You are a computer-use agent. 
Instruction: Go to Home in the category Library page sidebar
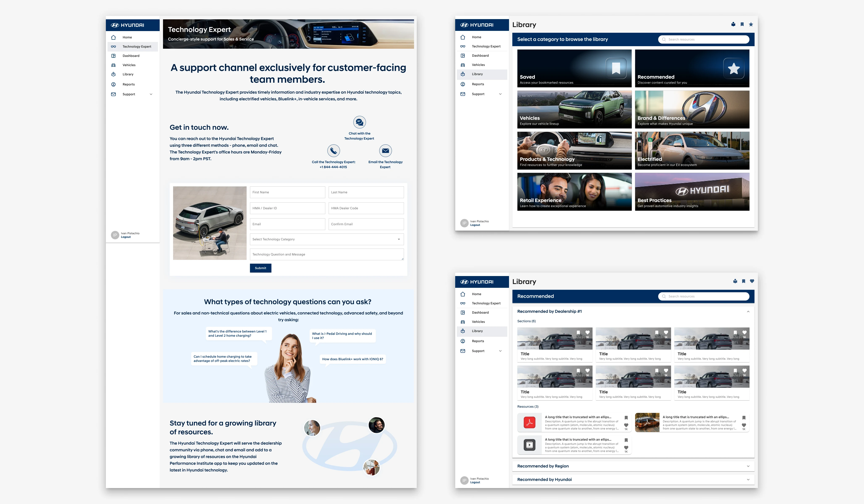point(482,37)
